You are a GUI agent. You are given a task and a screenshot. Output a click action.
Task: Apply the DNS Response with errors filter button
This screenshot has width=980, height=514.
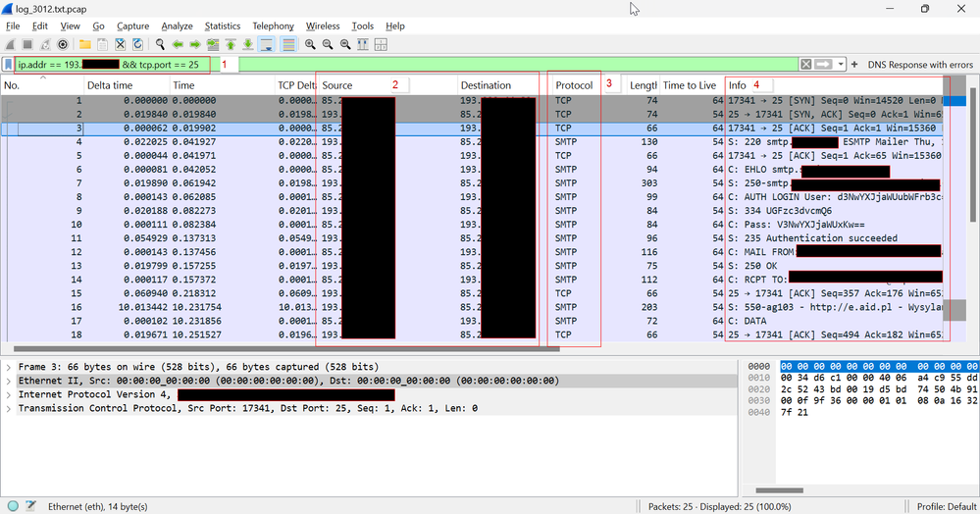(920, 65)
